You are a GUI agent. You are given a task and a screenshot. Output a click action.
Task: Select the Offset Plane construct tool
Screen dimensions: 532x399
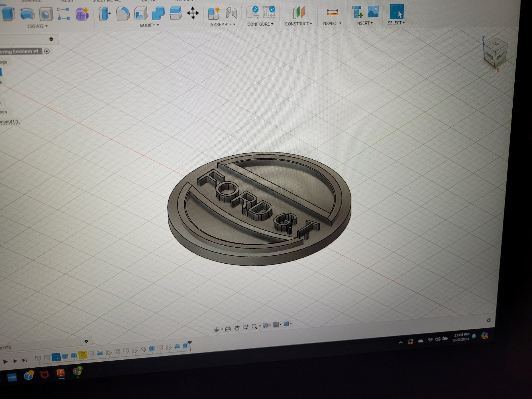pyautogui.click(x=299, y=12)
